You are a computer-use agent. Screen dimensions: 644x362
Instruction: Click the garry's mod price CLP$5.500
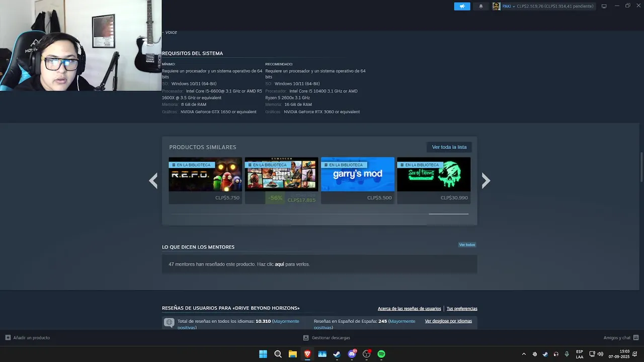pyautogui.click(x=379, y=198)
